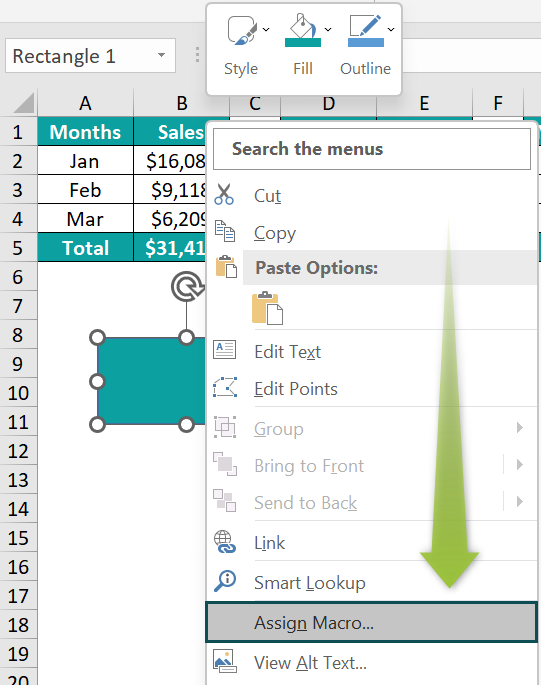Click the teal fill color bar

[303, 43]
